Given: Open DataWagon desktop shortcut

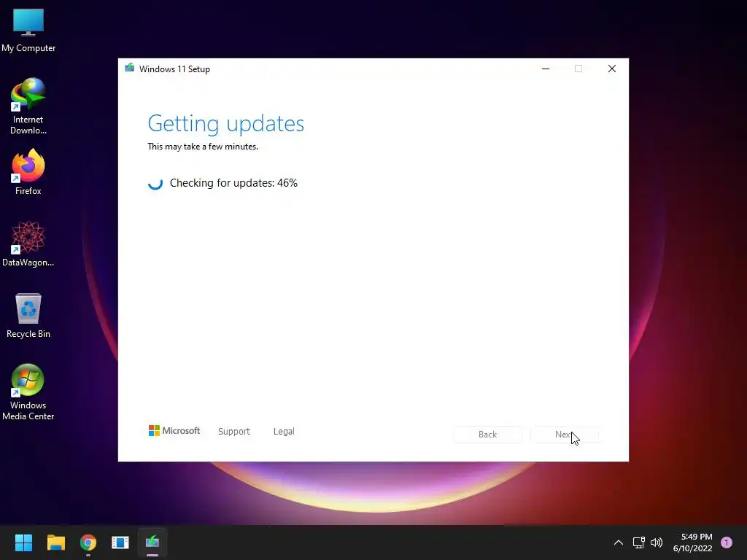Looking at the screenshot, I should 28,244.
